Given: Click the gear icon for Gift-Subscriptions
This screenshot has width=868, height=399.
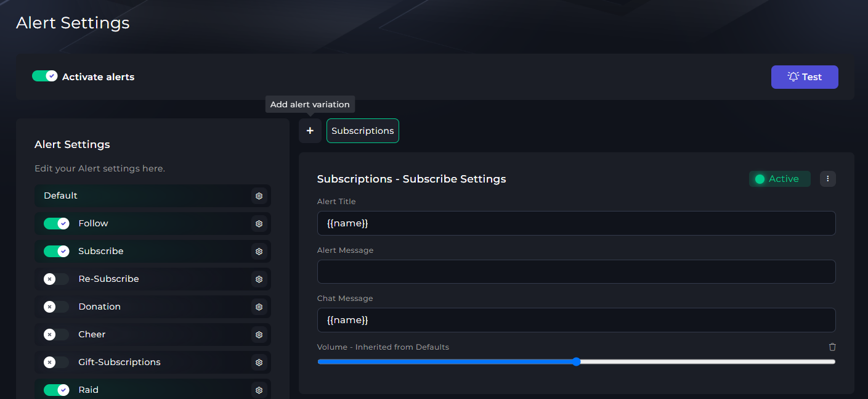Looking at the screenshot, I should click(259, 362).
